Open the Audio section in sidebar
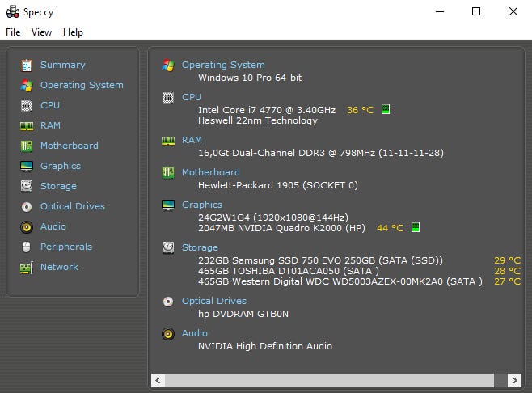 [x=53, y=226]
